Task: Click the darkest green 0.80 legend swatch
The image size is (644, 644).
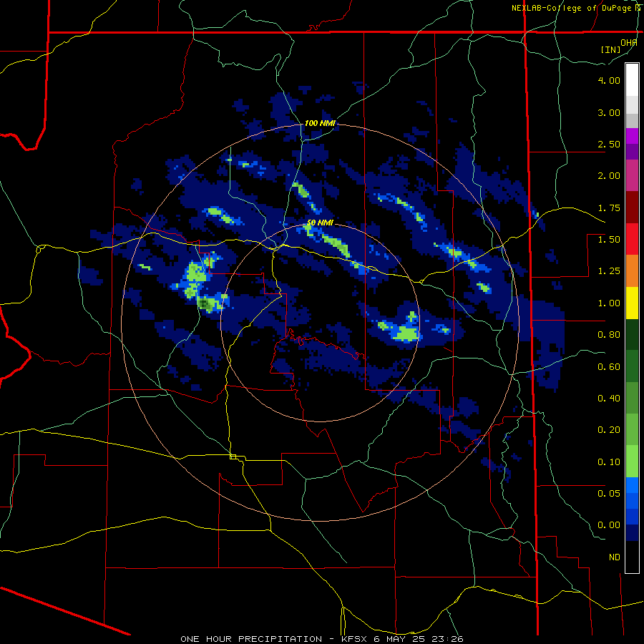Action: pyautogui.click(x=632, y=334)
